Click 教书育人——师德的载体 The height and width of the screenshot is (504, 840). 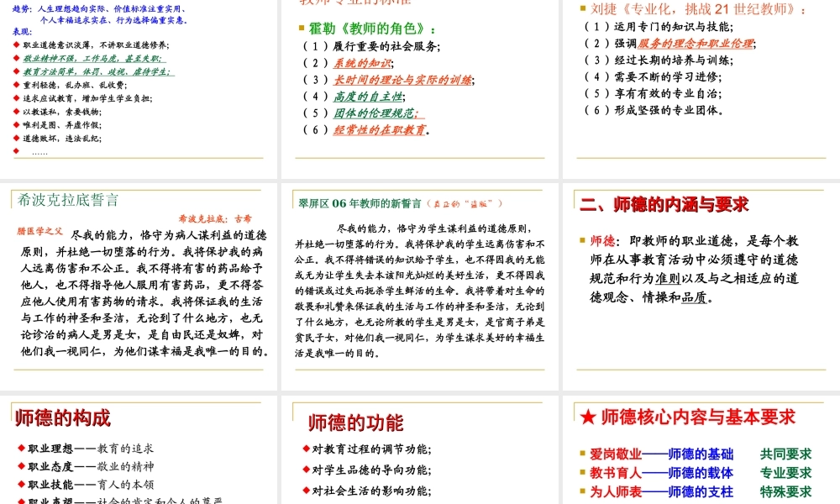(x=662, y=473)
